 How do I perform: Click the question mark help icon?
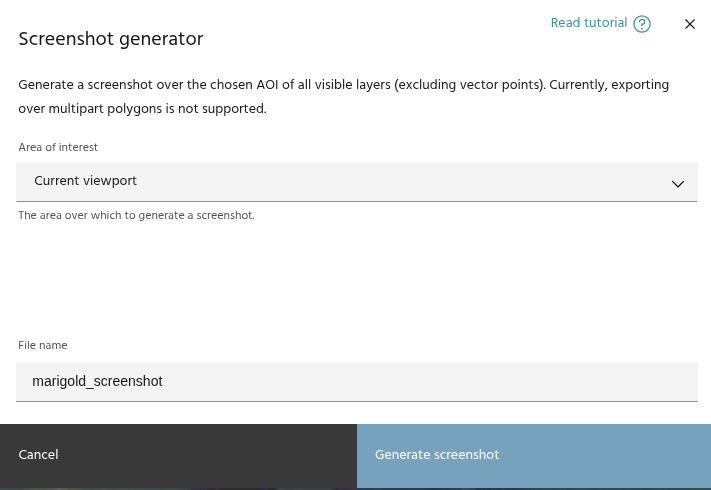click(x=642, y=24)
